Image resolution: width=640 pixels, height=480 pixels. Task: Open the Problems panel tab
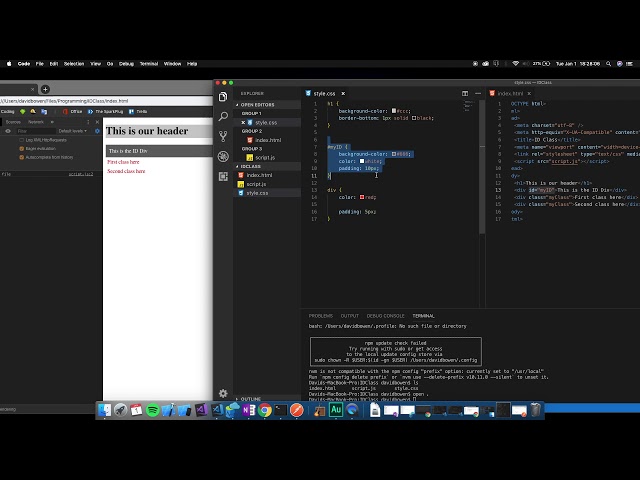coord(320,316)
